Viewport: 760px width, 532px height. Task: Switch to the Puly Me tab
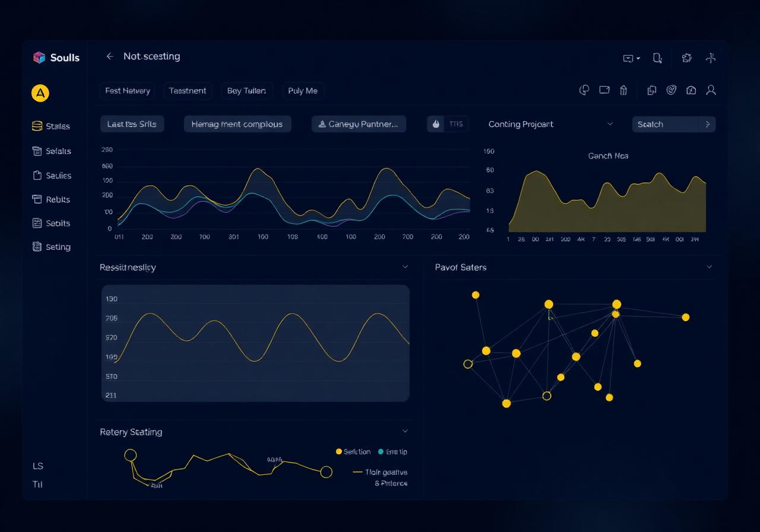click(303, 91)
